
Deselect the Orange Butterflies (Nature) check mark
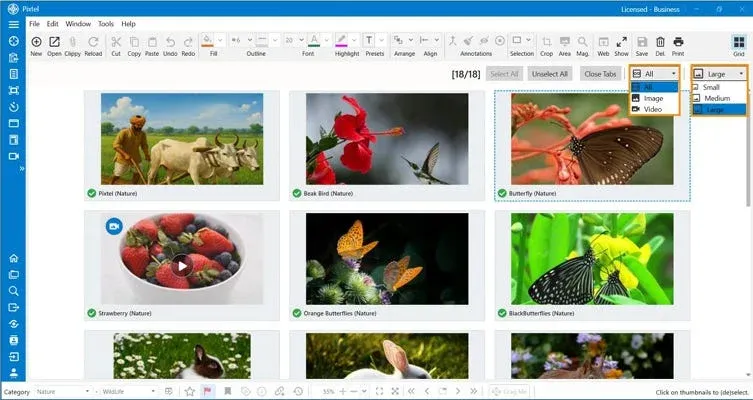pos(297,313)
